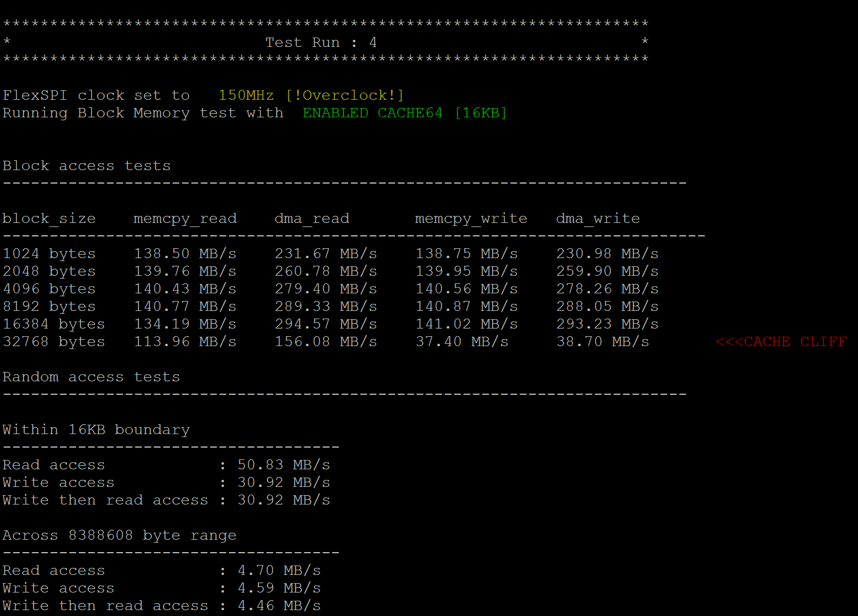Viewport: 858px width, 616px height.
Task: Click the "Across 8388608 byte range" heading
Action: pyautogui.click(x=119, y=536)
